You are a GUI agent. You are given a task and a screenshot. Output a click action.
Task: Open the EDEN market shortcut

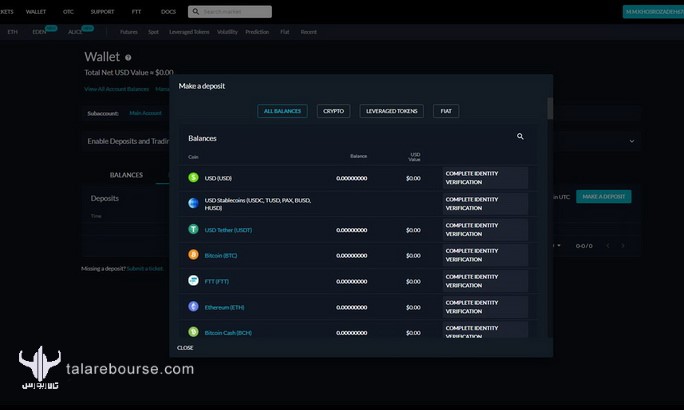pos(39,32)
